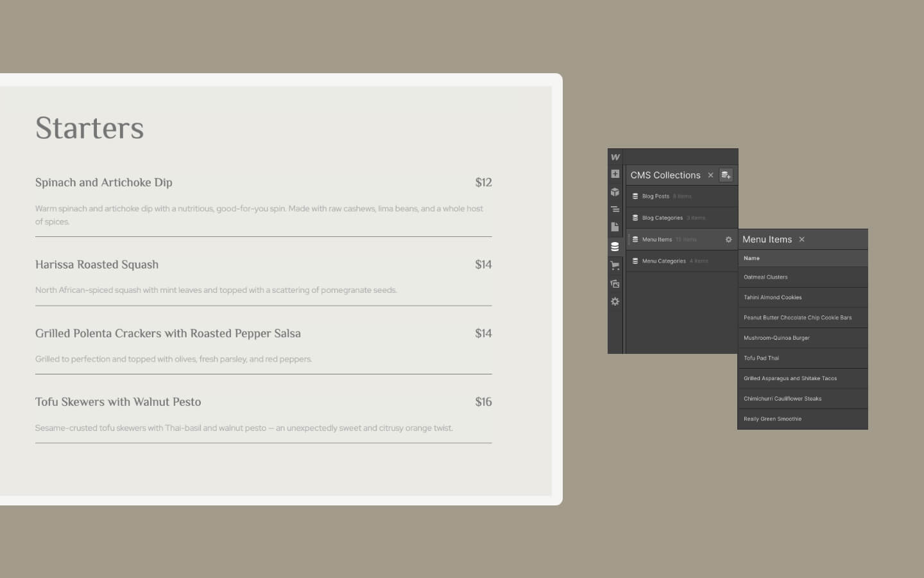Open the sidebar Settings gear
The image size is (924, 578).
coord(615,301)
